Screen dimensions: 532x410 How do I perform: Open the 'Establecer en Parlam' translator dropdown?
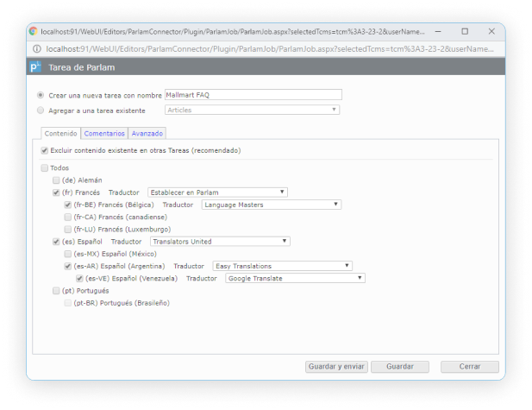216,192
